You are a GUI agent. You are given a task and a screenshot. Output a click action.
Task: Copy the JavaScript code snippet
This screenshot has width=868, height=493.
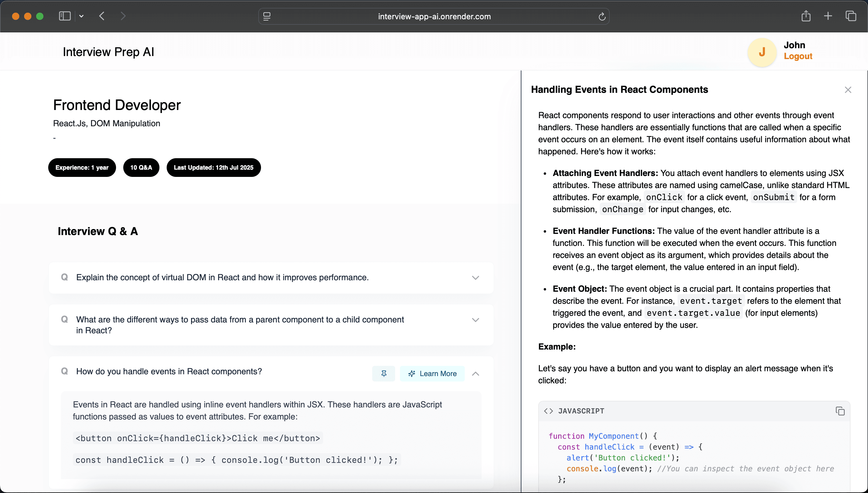click(x=840, y=411)
